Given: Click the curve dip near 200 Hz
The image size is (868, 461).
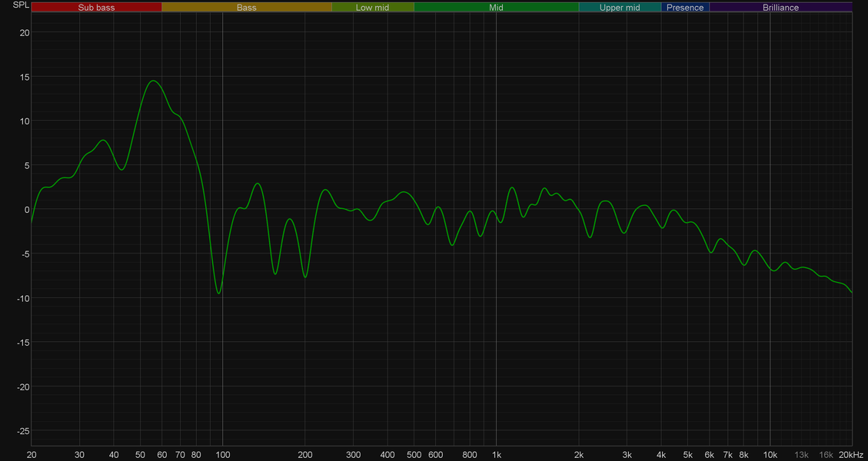Looking at the screenshot, I should [305, 277].
